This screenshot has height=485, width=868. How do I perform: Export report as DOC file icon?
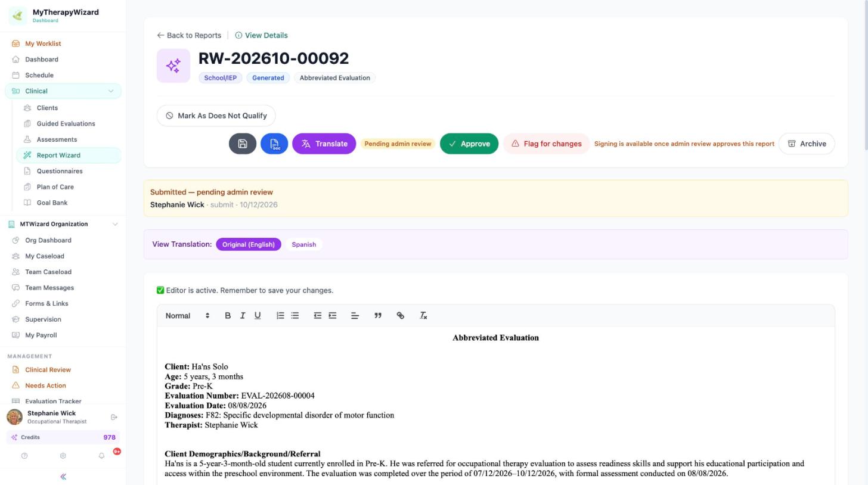[x=274, y=144]
